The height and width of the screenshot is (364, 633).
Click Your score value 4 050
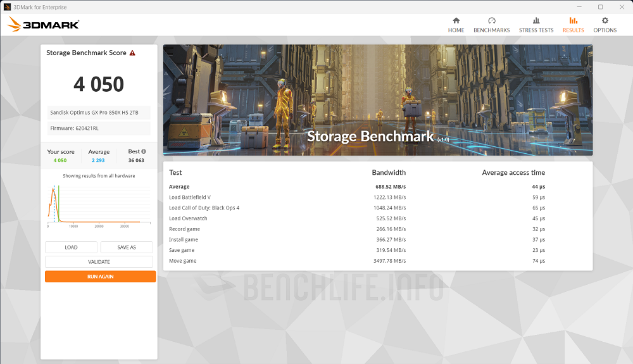(60, 160)
